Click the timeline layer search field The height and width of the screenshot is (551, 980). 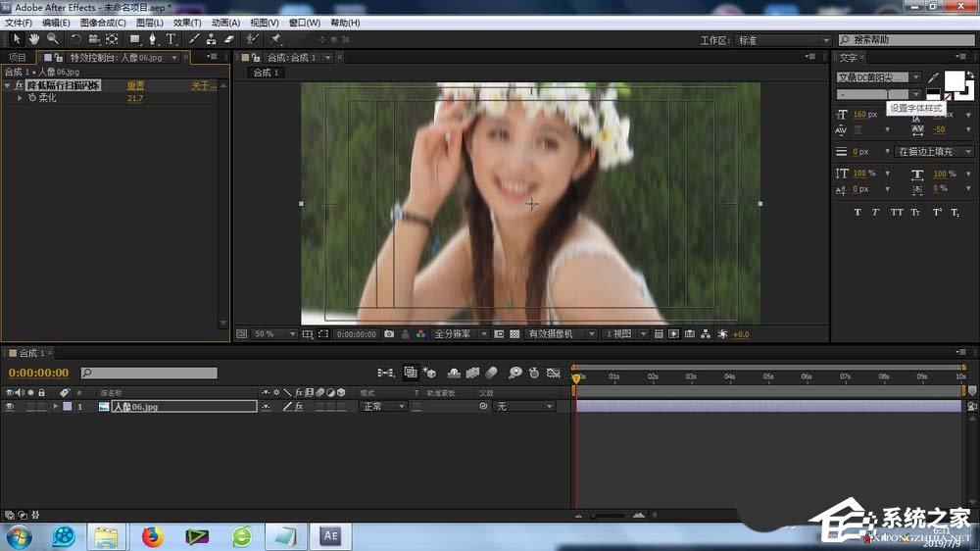click(149, 373)
